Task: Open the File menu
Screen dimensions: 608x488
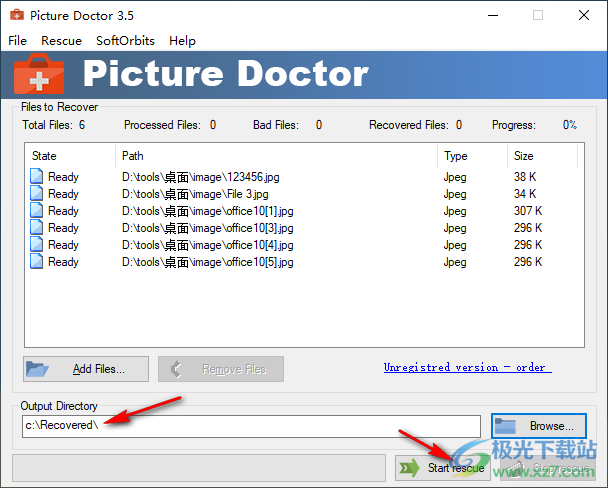Action: (17, 41)
